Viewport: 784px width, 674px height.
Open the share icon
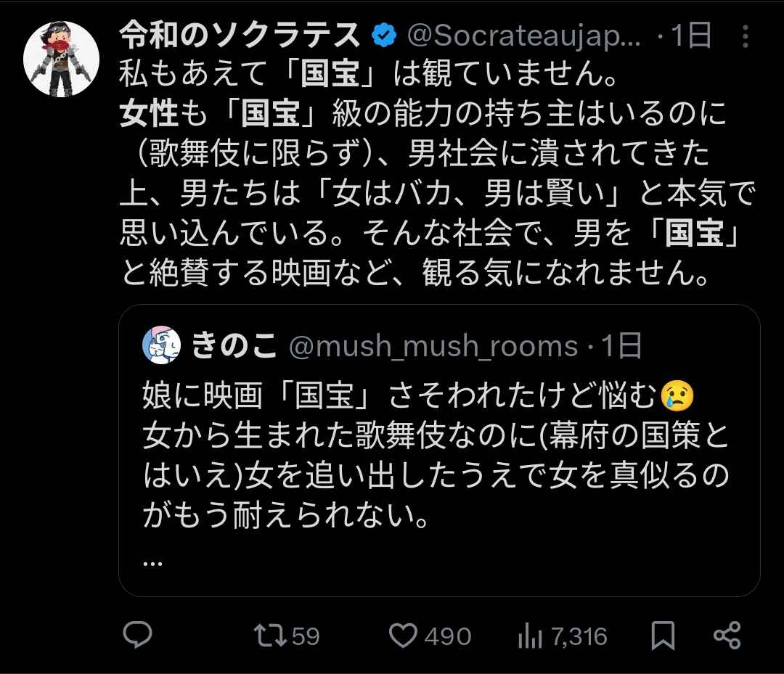727,636
